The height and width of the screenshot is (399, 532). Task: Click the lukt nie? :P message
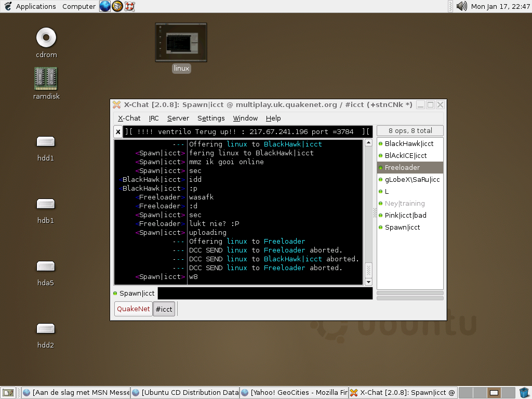point(214,223)
